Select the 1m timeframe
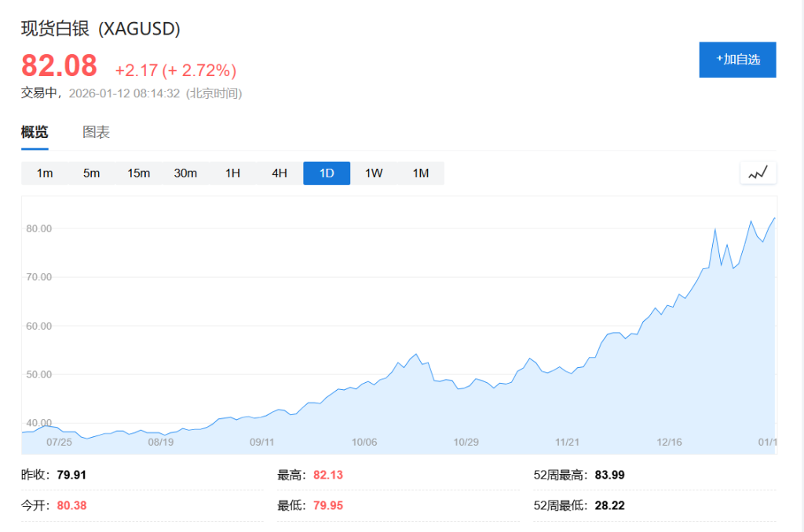804x532 pixels. (45, 173)
